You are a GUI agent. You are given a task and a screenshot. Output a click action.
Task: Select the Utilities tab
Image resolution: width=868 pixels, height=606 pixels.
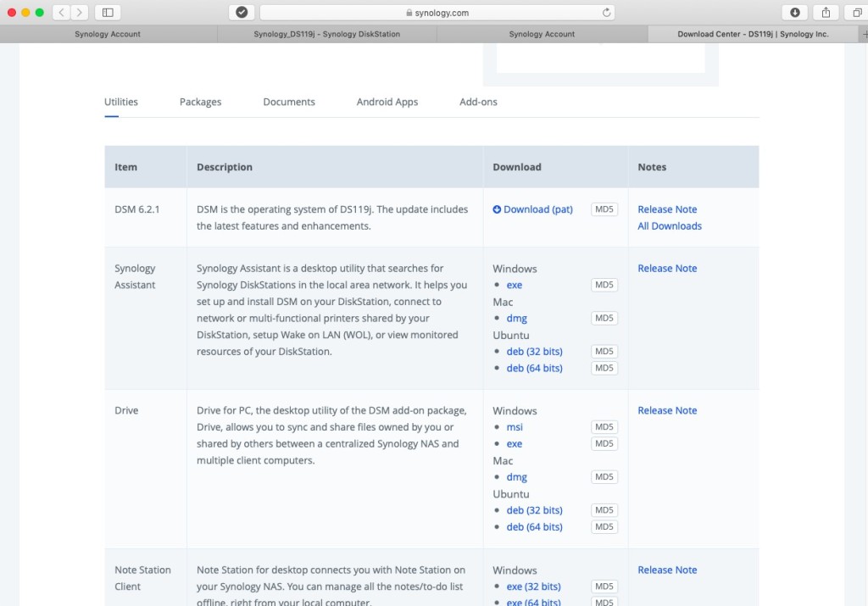point(121,102)
